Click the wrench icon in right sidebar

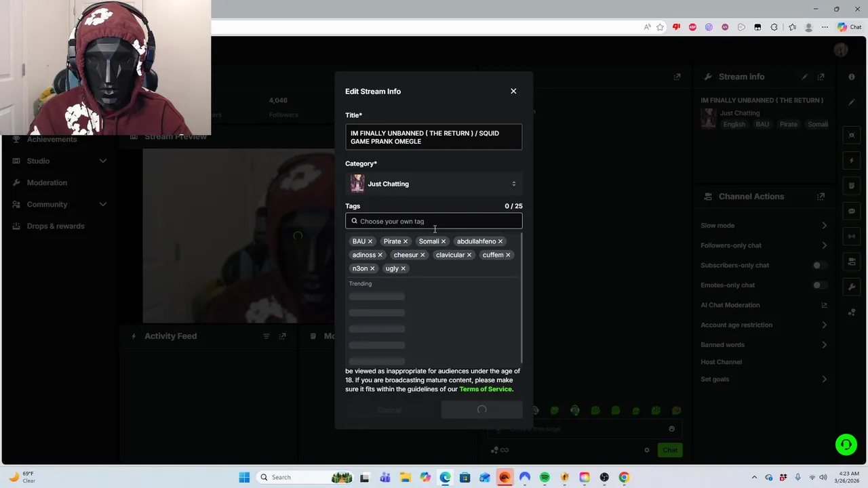pos(852,287)
